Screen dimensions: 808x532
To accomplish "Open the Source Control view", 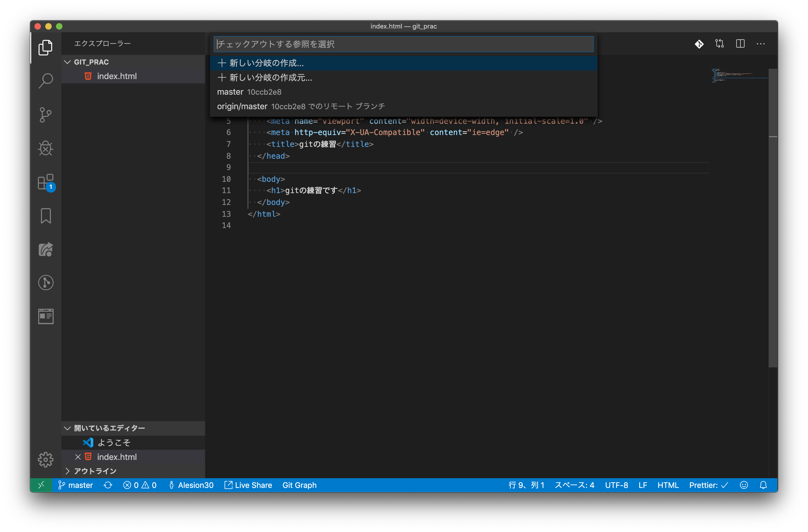I will (45, 115).
